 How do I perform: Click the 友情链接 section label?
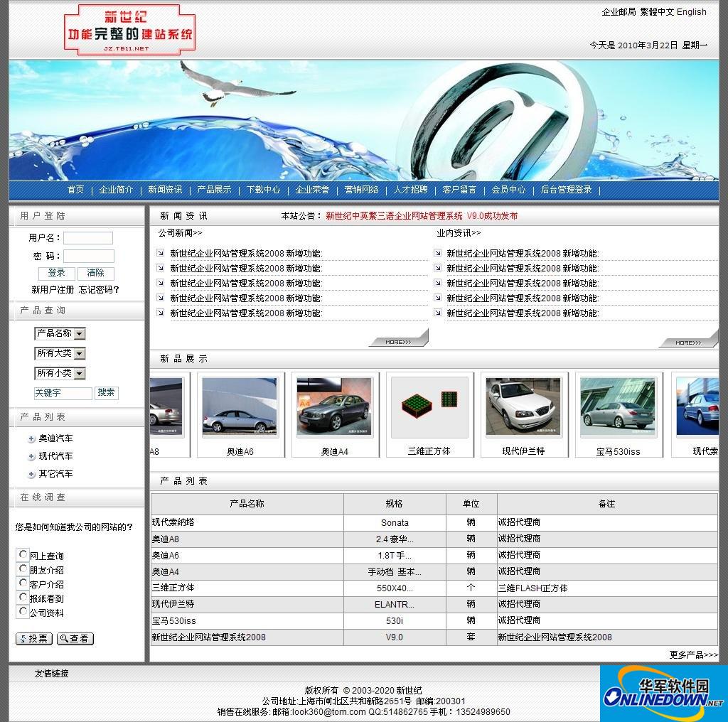click(x=51, y=673)
